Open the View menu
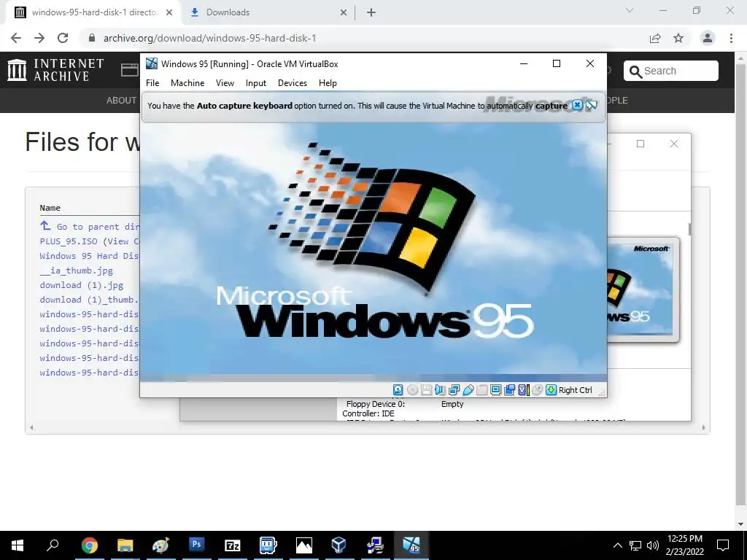 [225, 83]
